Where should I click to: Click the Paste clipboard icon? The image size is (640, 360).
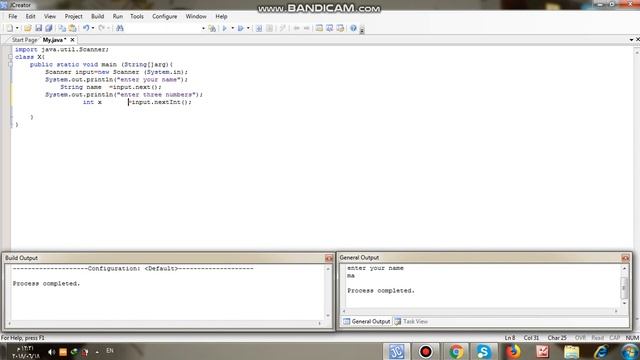click(x=73, y=28)
